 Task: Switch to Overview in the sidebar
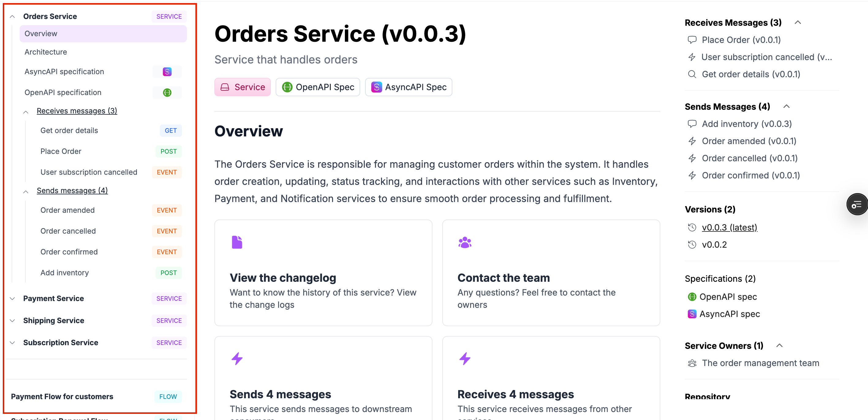click(41, 33)
